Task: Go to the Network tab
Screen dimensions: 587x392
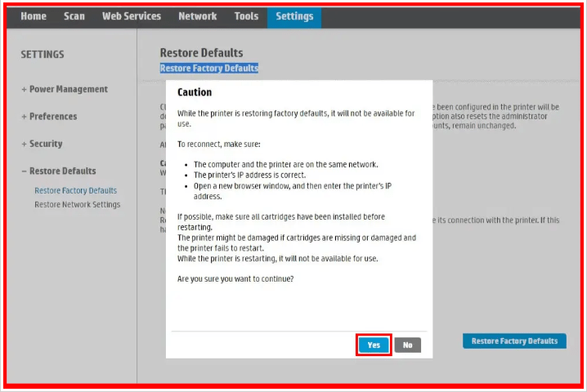Action: click(x=198, y=16)
